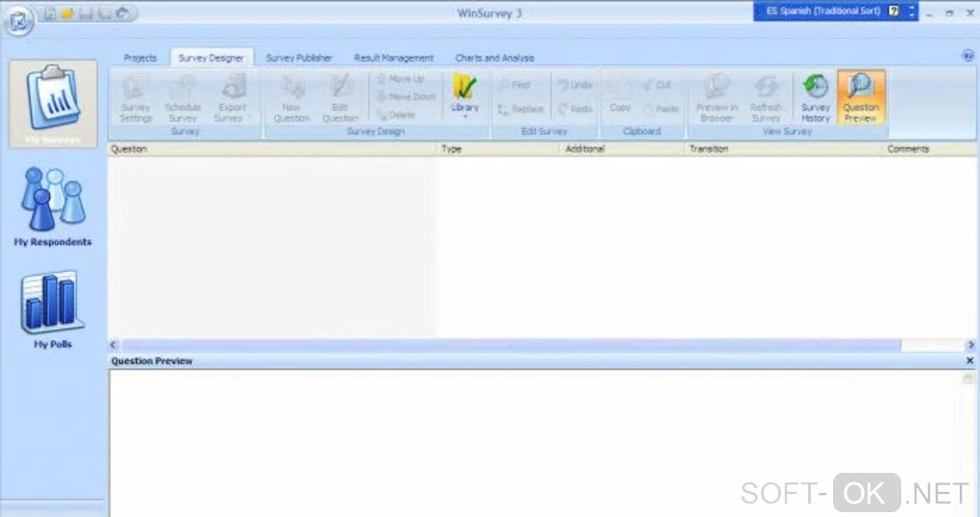
Task: Click the ribbon help icon
Action: click(x=968, y=57)
